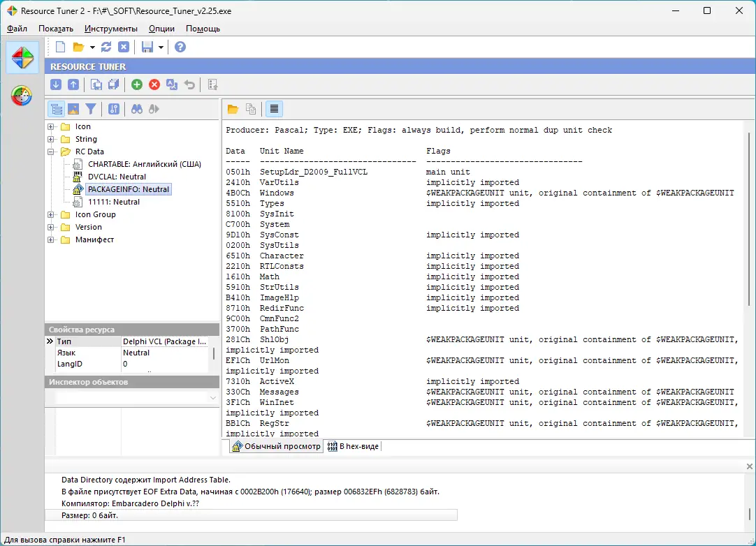Image resolution: width=756 pixels, height=546 pixels.
Task: Select the DVCLAL: Neutral resource
Action: 117,177
